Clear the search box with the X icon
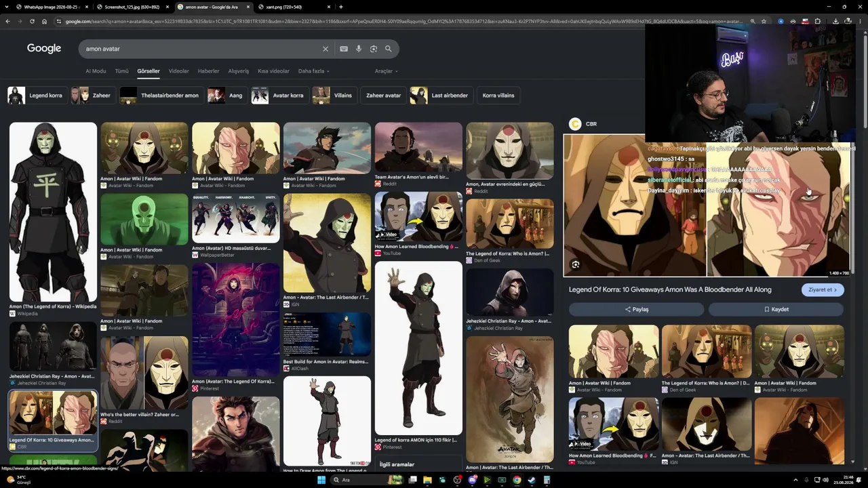The width and height of the screenshot is (868, 488). [325, 49]
